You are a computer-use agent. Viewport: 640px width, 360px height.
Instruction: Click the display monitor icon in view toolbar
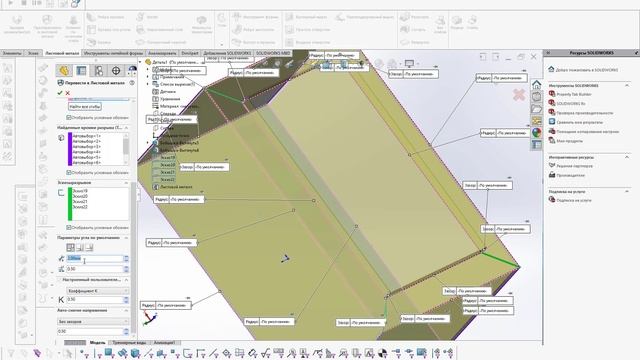click(409, 63)
